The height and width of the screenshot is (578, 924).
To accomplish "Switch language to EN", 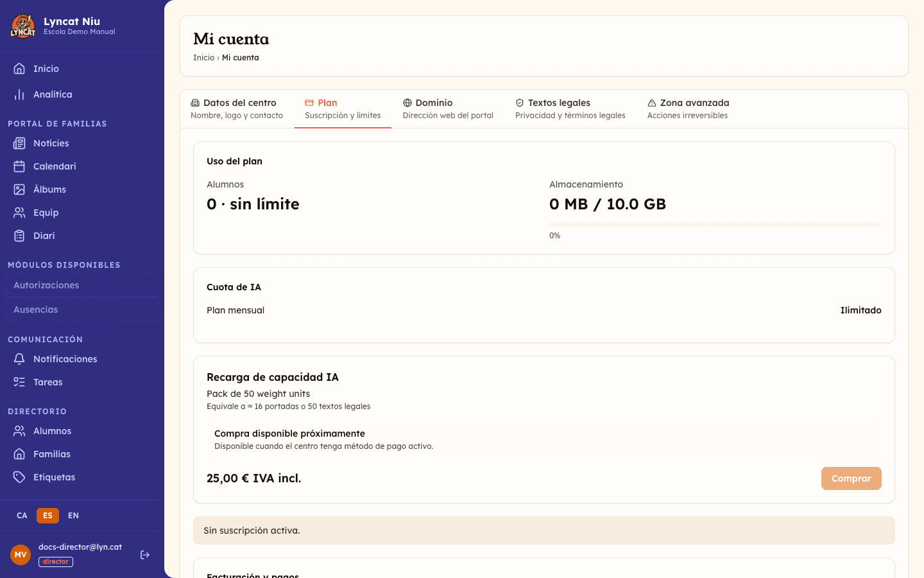I will [73, 516].
